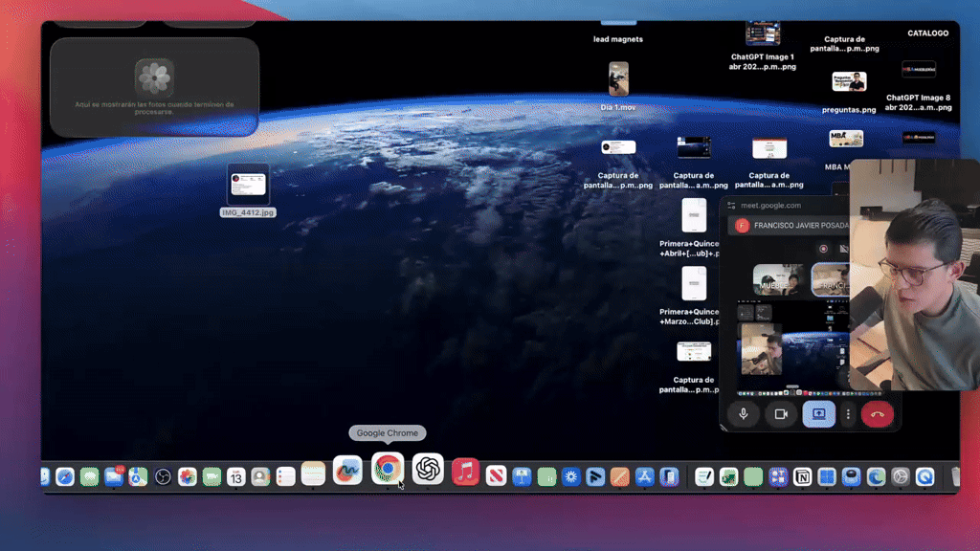Select ChatGPT Image 8 abr file
Screen dimensions: 980x551
click(918, 86)
